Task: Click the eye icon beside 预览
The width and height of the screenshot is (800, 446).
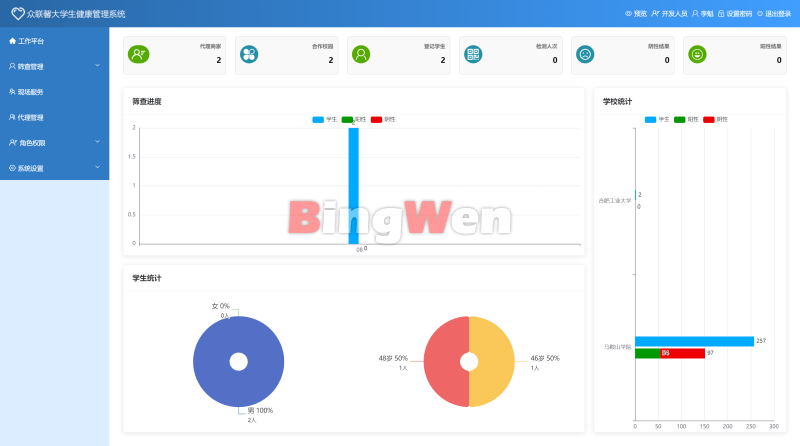Action: point(628,14)
